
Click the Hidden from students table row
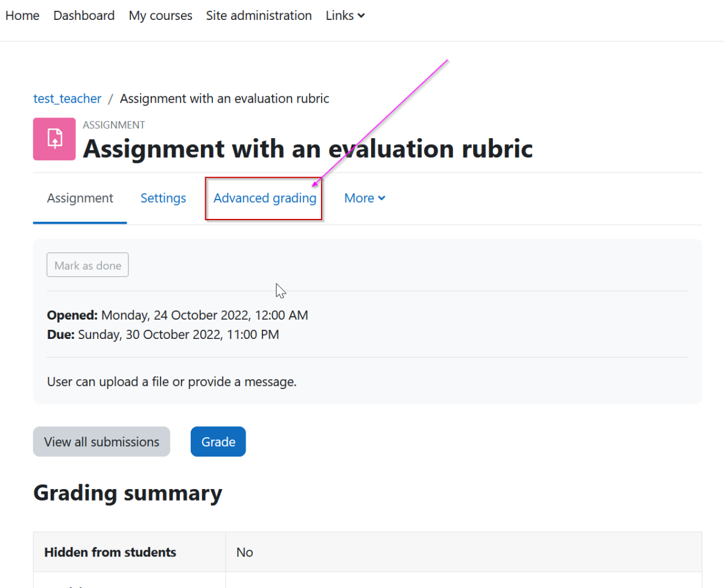110,552
